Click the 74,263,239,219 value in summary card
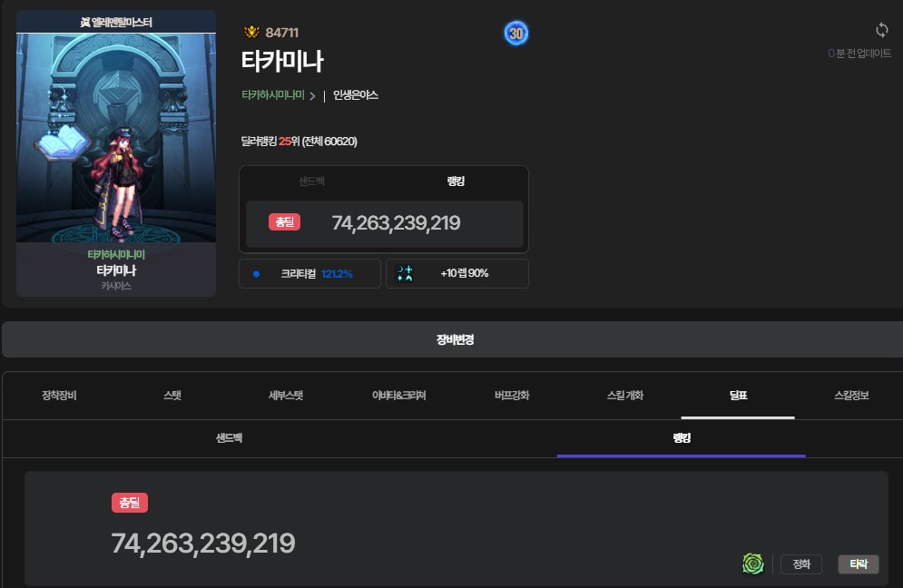The height and width of the screenshot is (588, 903). tap(397, 223)
